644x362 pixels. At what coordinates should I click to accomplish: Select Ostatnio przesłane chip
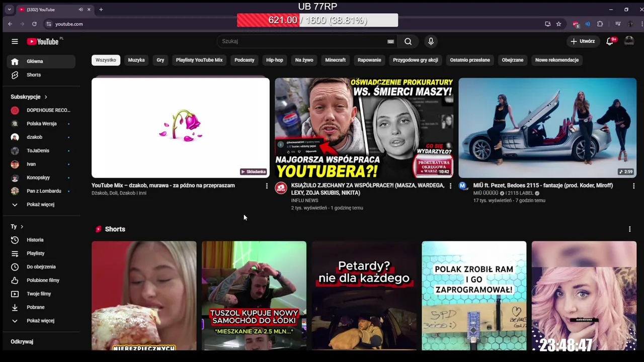pos(470,60)
